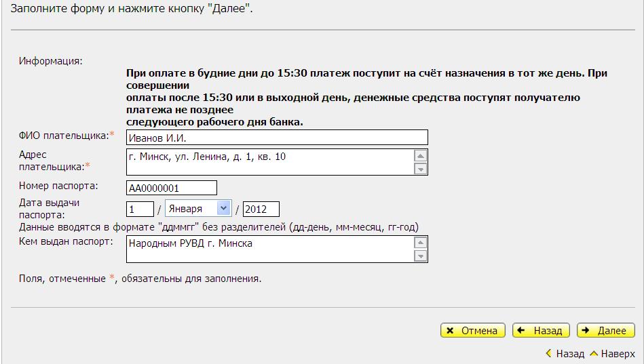Follow the Наверх link to page top

pos(618,354)
